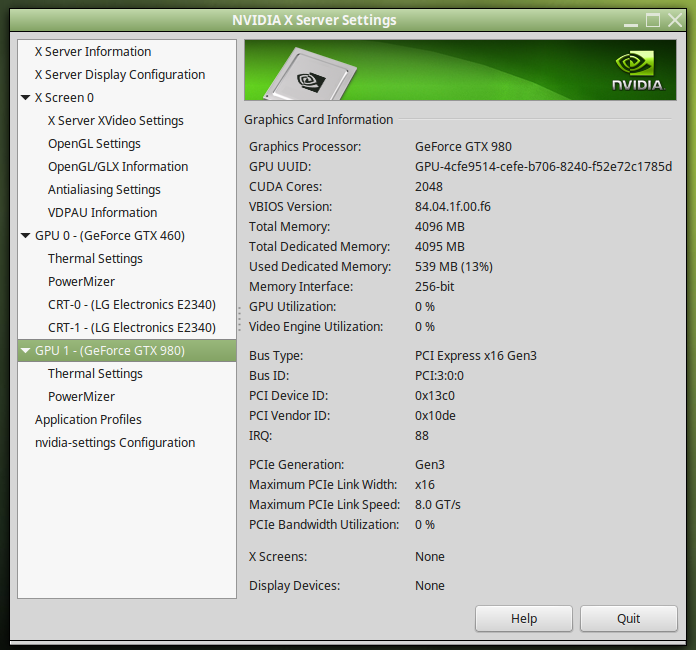The height and width of the screenshot is (650, 696).
Task: Click the Quit button
Action: (x=629, y=618)
